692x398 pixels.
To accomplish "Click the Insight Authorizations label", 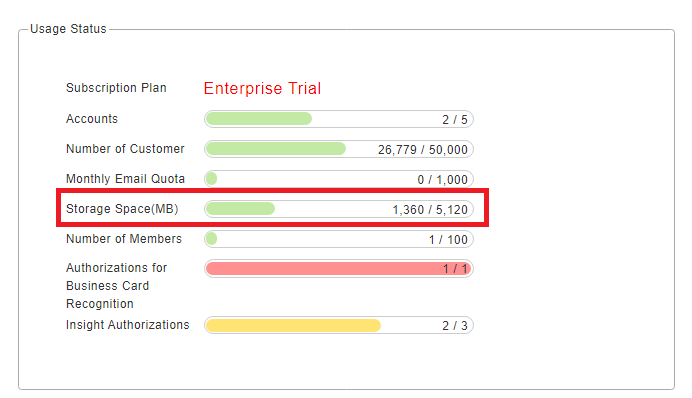I will tap(128, 325).
